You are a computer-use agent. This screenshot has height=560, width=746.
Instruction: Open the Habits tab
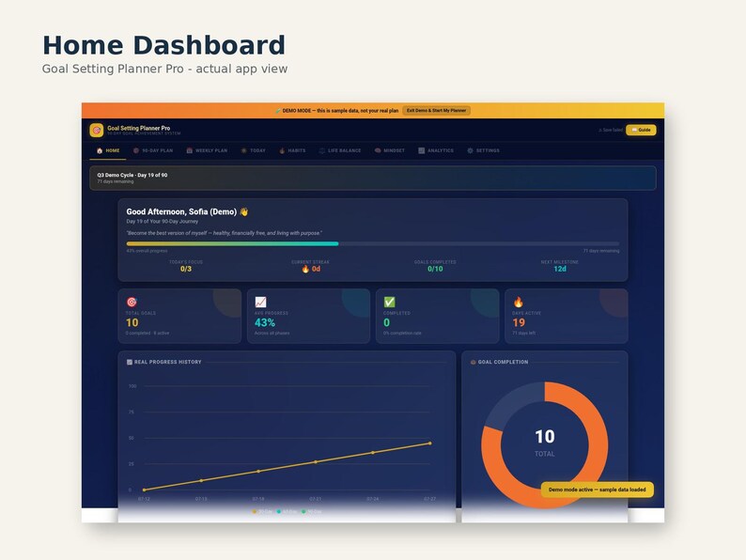(292, 150)
